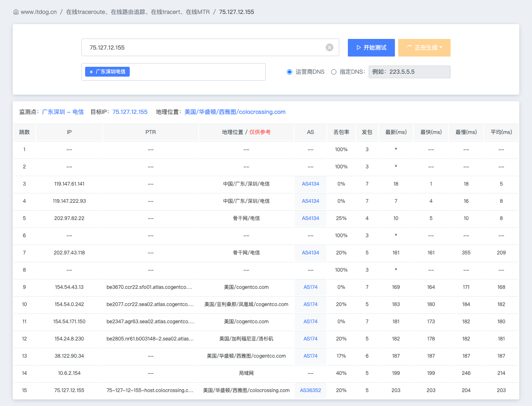Viewport: 532px width, 406px height.
Task: Click the 丢包率 column header
Action: tap(341, 132)
